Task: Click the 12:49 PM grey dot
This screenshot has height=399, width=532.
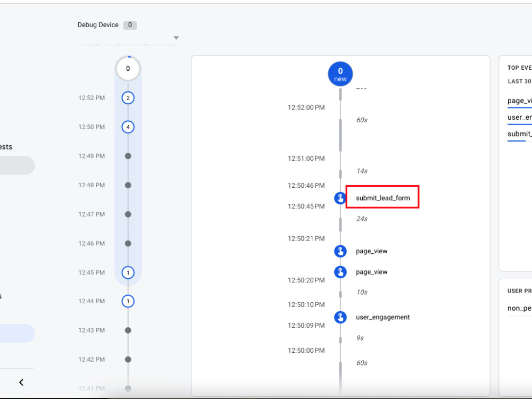Action: (128, 156)
